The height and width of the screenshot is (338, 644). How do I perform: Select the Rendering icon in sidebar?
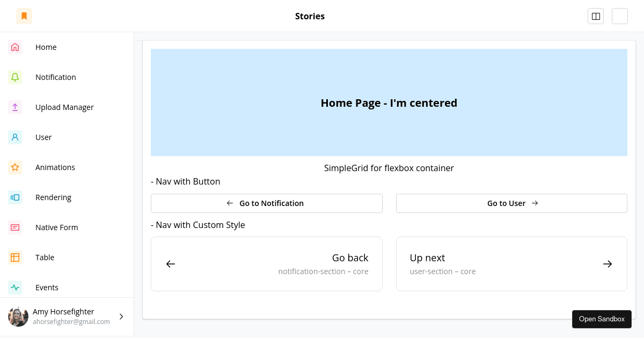(15, 197)
